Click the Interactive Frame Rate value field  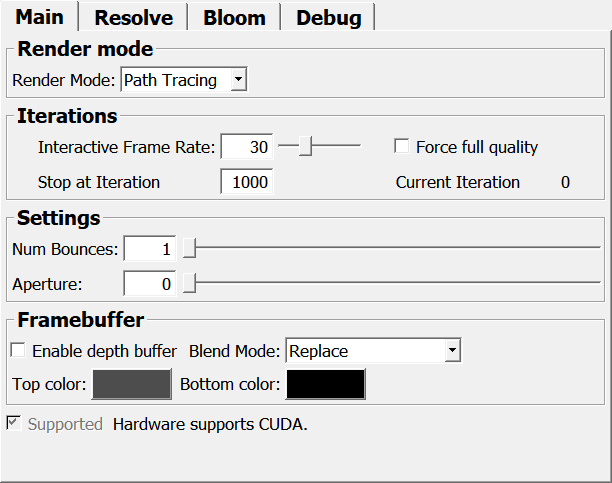pyautogui.click(x=246, y=147)
